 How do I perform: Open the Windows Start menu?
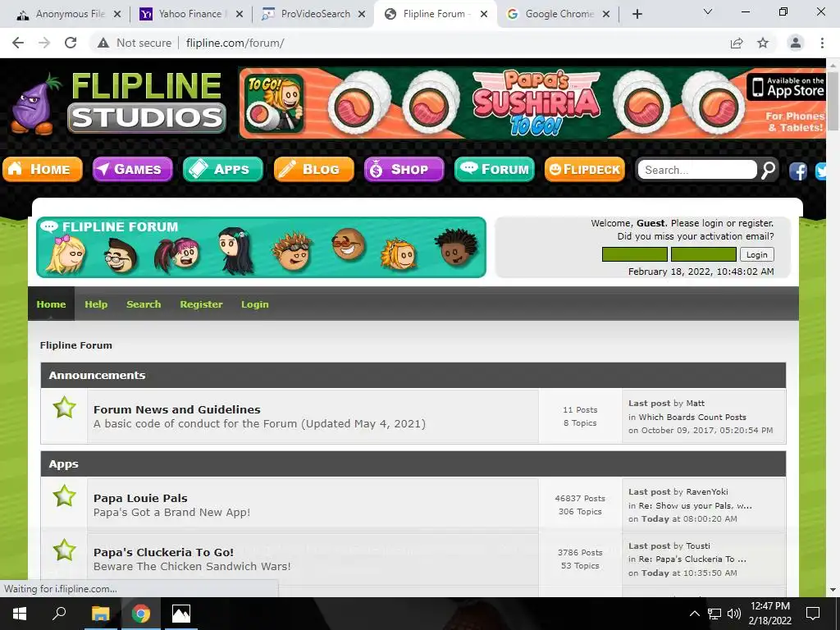click(20, 614)
